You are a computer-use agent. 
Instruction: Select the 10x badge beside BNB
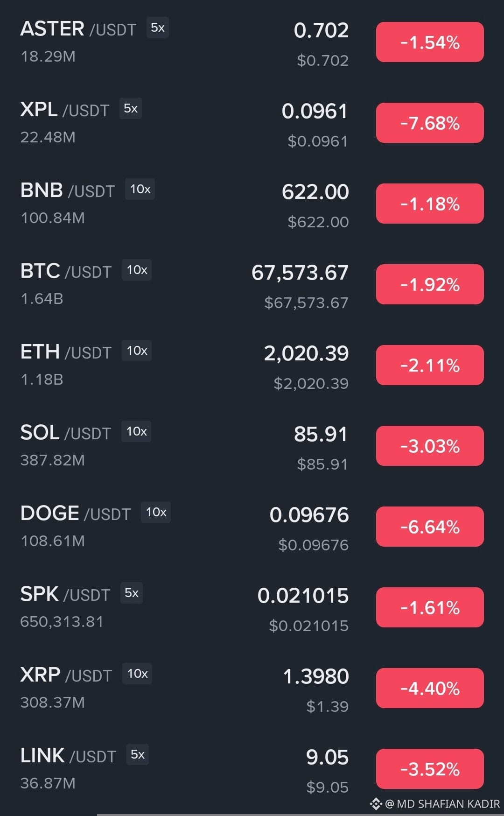140,190
